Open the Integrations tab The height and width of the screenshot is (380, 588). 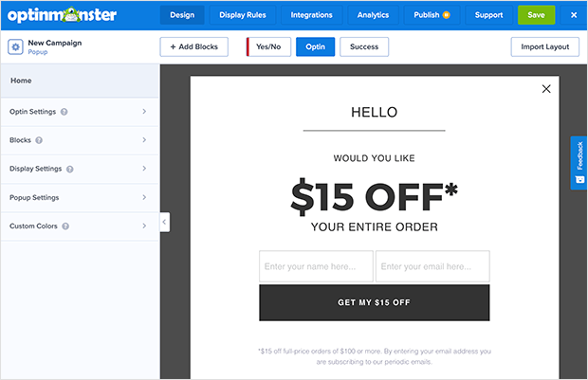(312, 15)
